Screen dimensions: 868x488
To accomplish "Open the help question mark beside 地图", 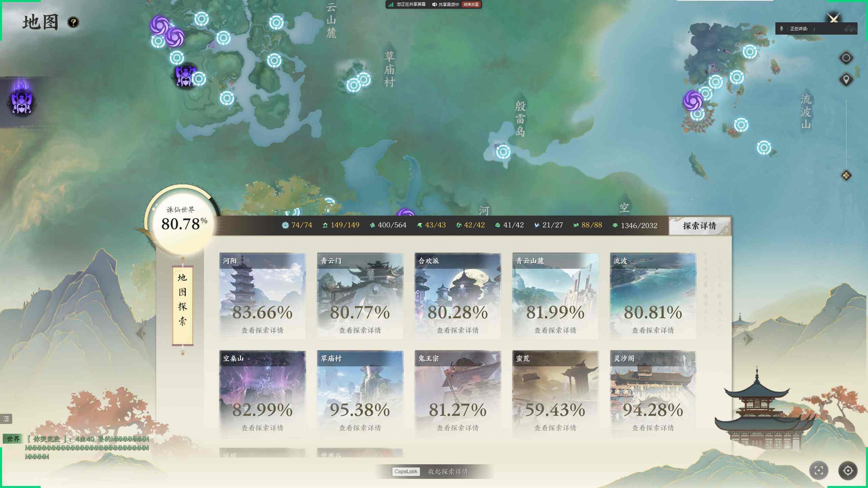I will [73, 22].
